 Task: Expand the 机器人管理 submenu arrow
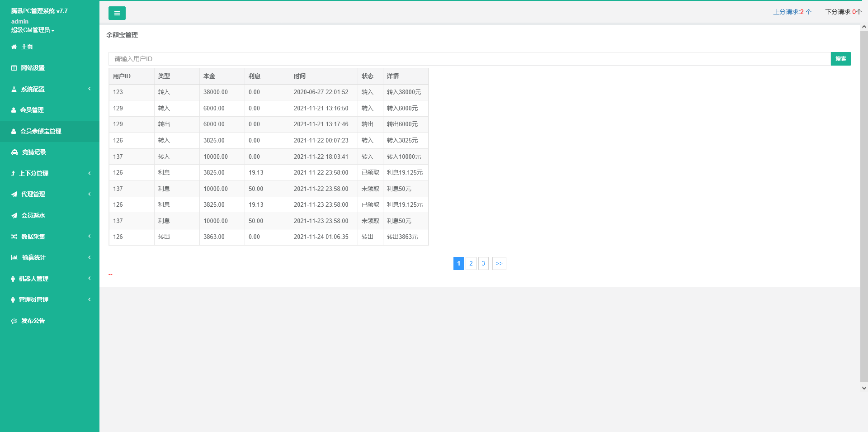pos(90,278)
